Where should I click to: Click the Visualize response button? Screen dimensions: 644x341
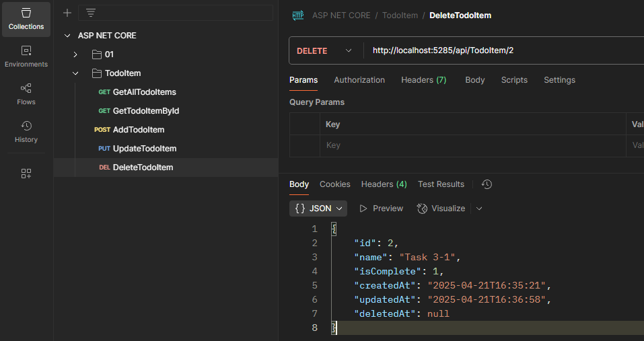(441, 209)
